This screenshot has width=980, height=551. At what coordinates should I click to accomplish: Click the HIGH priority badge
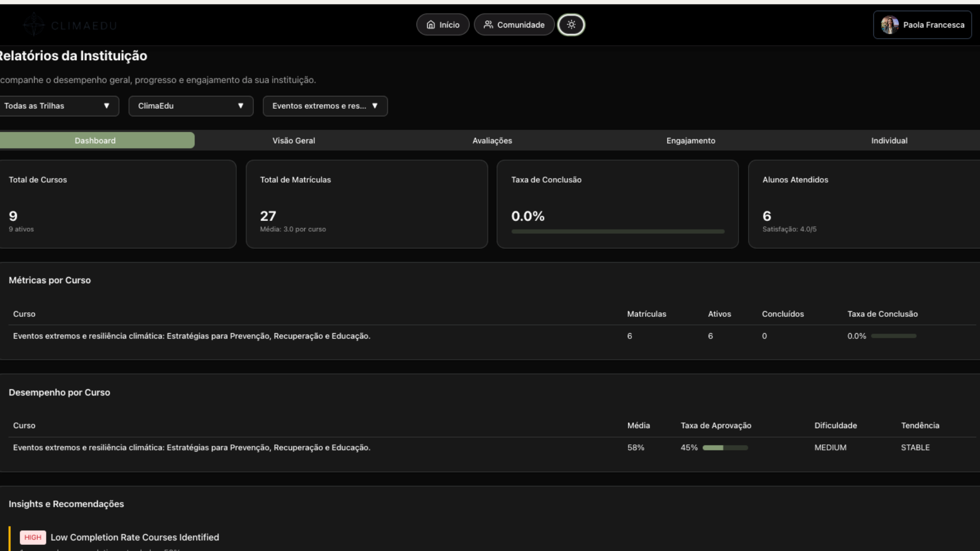point(33,537)
